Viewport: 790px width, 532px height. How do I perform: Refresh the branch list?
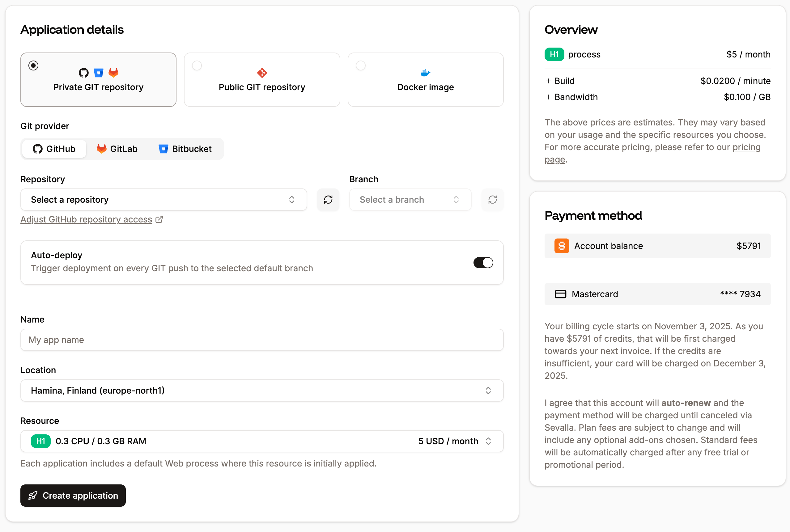tap(492, 200)
